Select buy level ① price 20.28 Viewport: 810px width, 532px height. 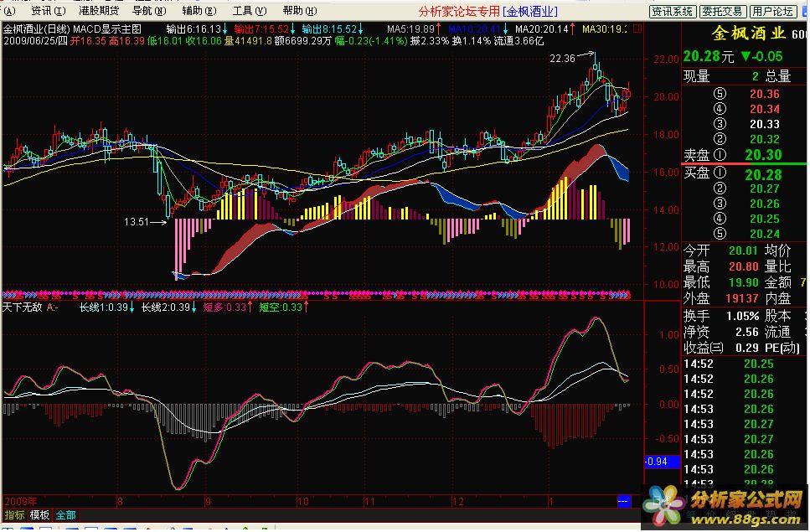pos(763,174)
